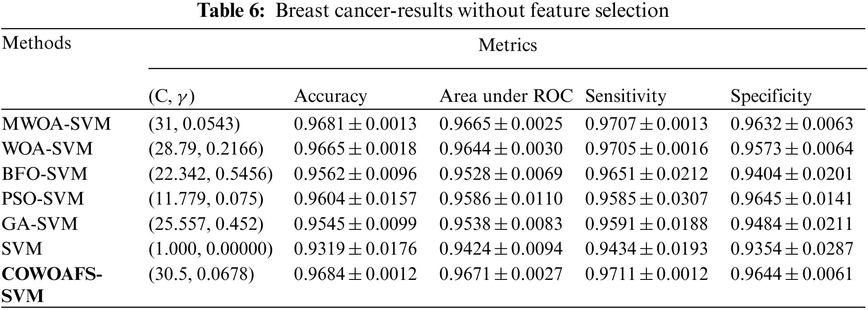Click the specificity value 0.9645 ± 0.0141

click(x=791, y=199)
